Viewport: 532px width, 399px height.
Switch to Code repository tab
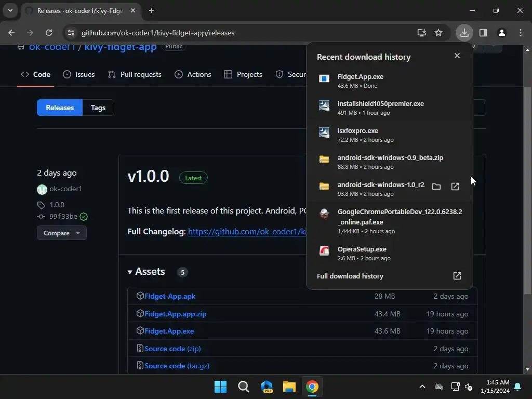tap(36, 74)
